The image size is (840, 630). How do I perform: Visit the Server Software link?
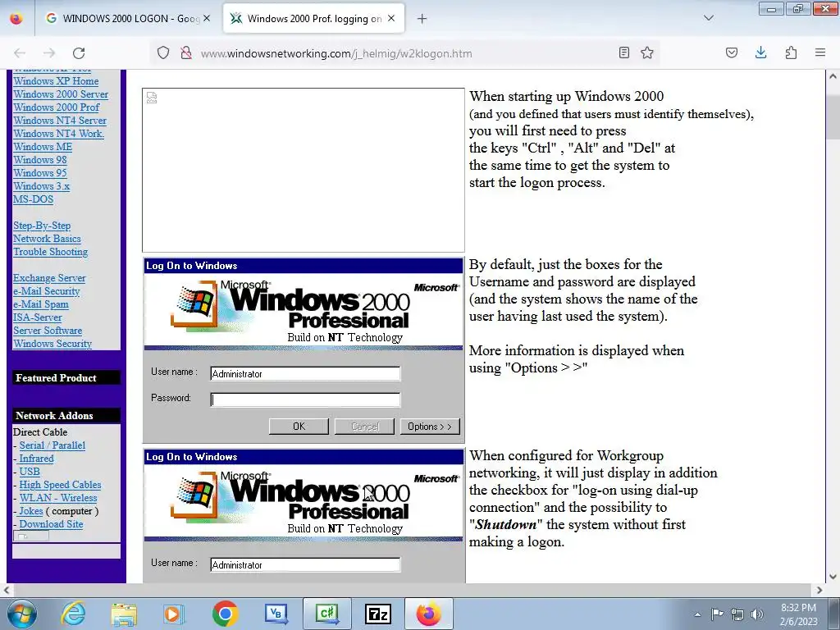(x=48, y=331)
